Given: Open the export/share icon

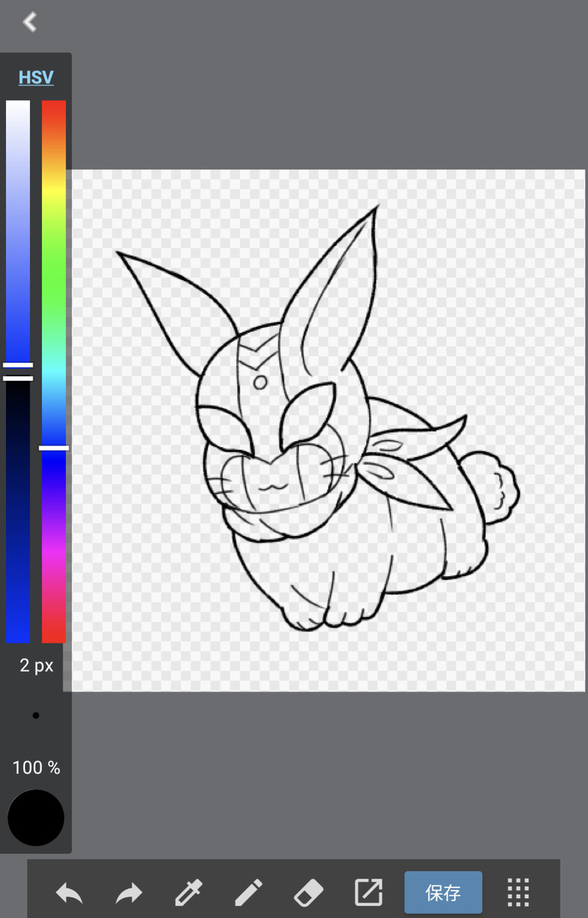Looking at the screenshot, I should pos(368,892).
